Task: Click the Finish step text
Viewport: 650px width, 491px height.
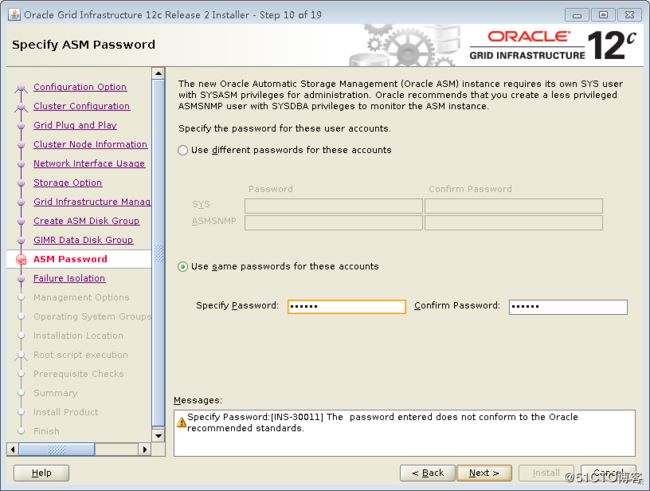Action: tap(46, 431)
